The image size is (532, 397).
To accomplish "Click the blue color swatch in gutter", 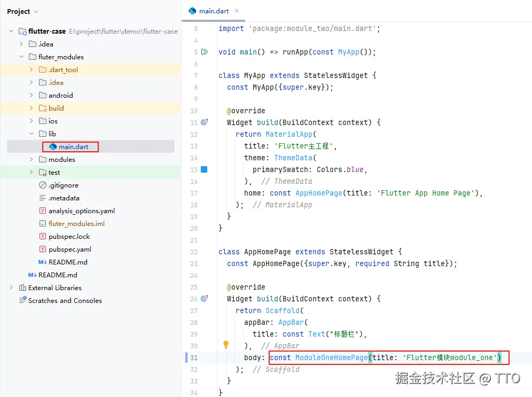I will coord(204,169).
